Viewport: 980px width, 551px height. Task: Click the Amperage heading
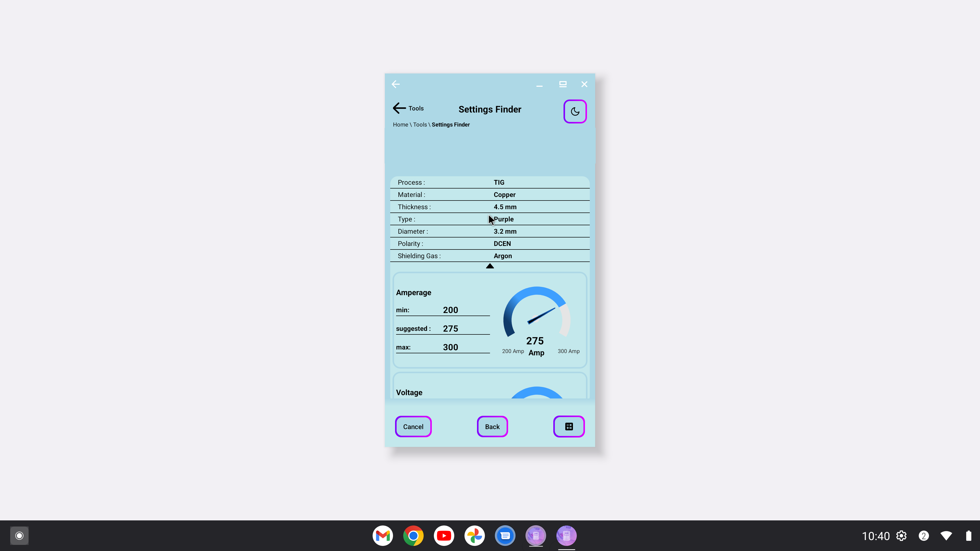(x=413, y=293)
